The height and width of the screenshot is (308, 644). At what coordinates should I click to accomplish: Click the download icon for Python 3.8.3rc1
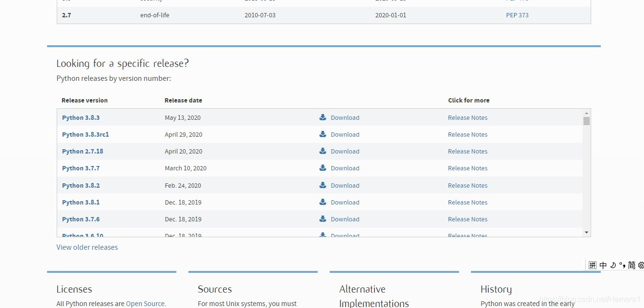pyautogui.click(x=323, y=134)
